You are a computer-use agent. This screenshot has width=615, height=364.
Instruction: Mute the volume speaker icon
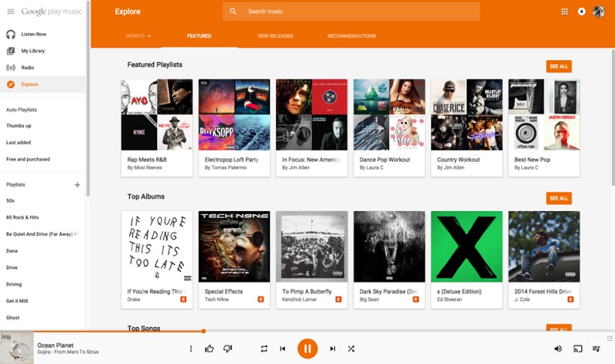point(558,349)
